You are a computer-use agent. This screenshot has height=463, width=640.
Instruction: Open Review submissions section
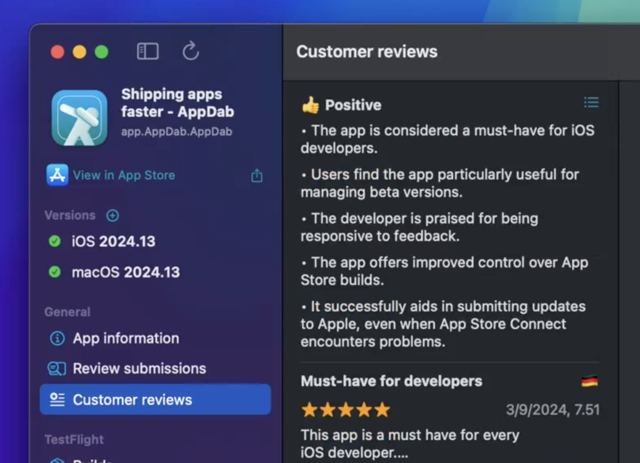click(x=155, y=369)
